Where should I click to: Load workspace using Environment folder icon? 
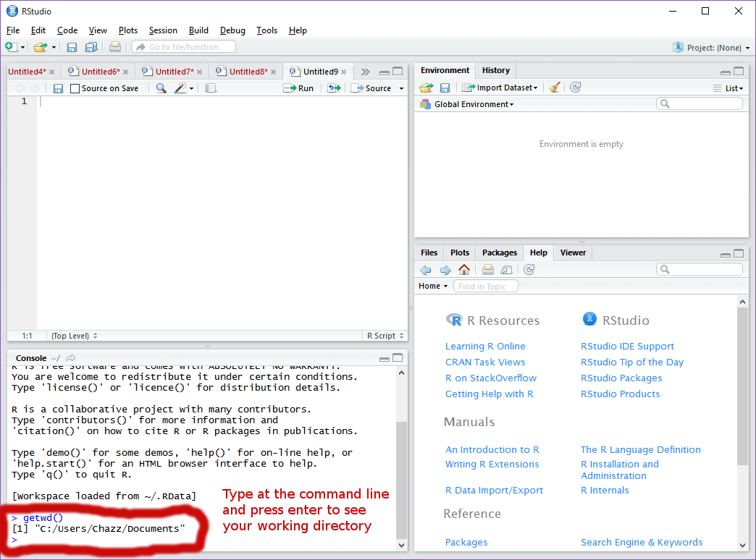pos(427,88)
